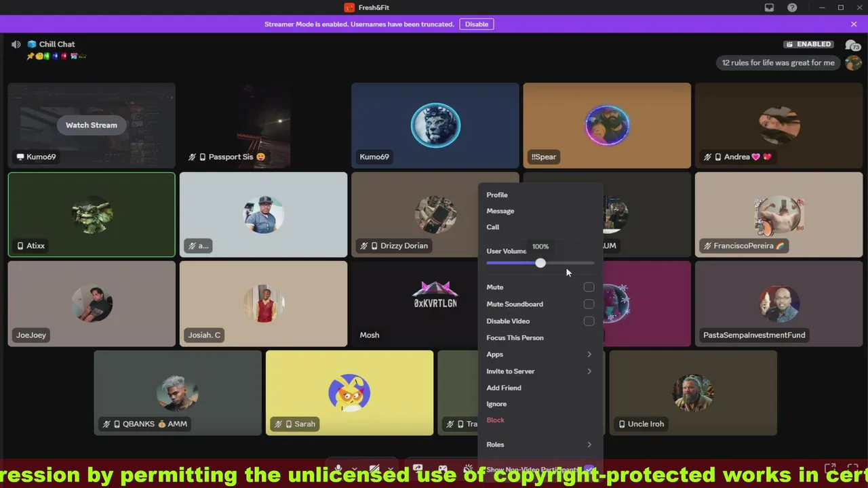The image size is (868, 488).
Task: Click the camera icon in bottom bar
Action: (374, 468)
